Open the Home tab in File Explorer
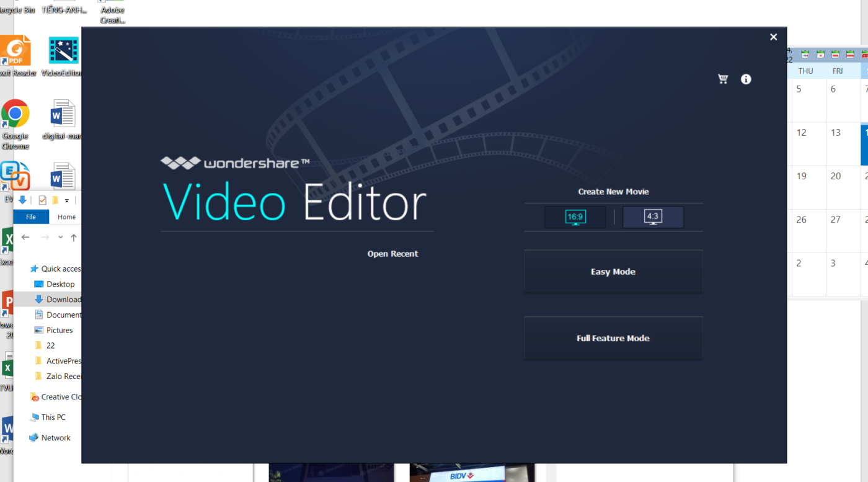The width and height of the screenshot is (868, 482). coord(66,216)
